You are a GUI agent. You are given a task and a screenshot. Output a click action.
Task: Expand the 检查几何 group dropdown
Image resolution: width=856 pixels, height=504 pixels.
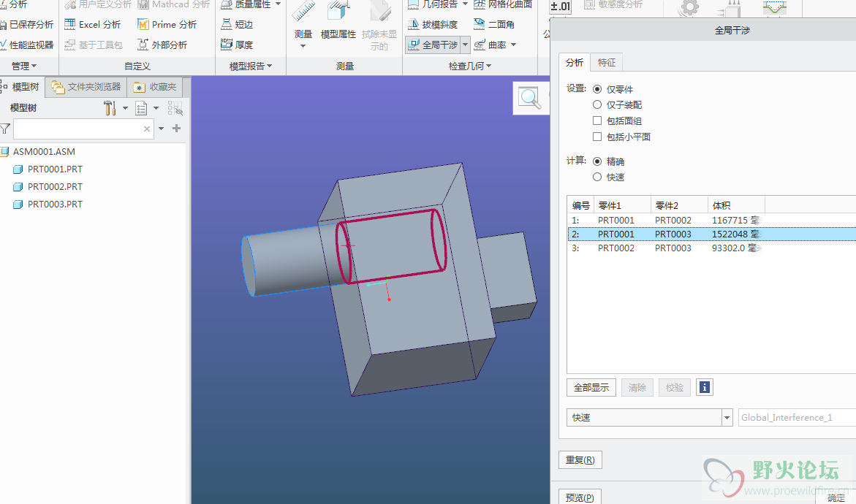470,66
